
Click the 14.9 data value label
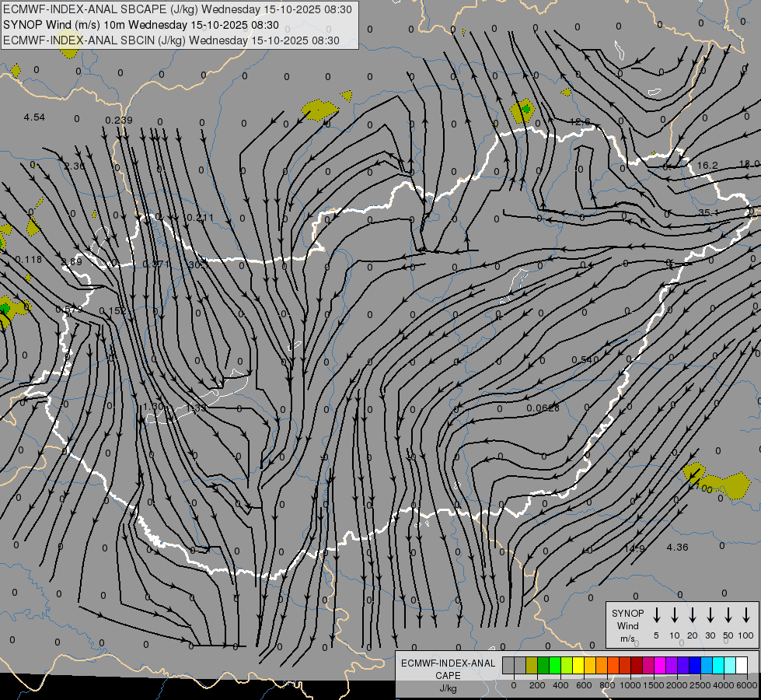(x=634, y=549)
